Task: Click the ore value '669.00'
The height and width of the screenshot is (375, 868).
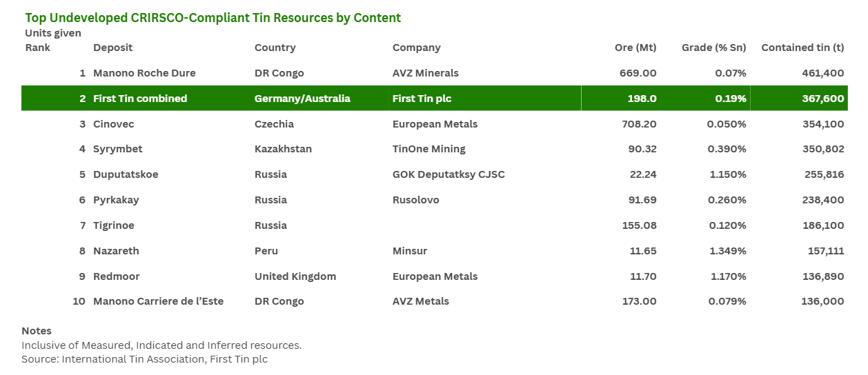Action: pos(639,73)
